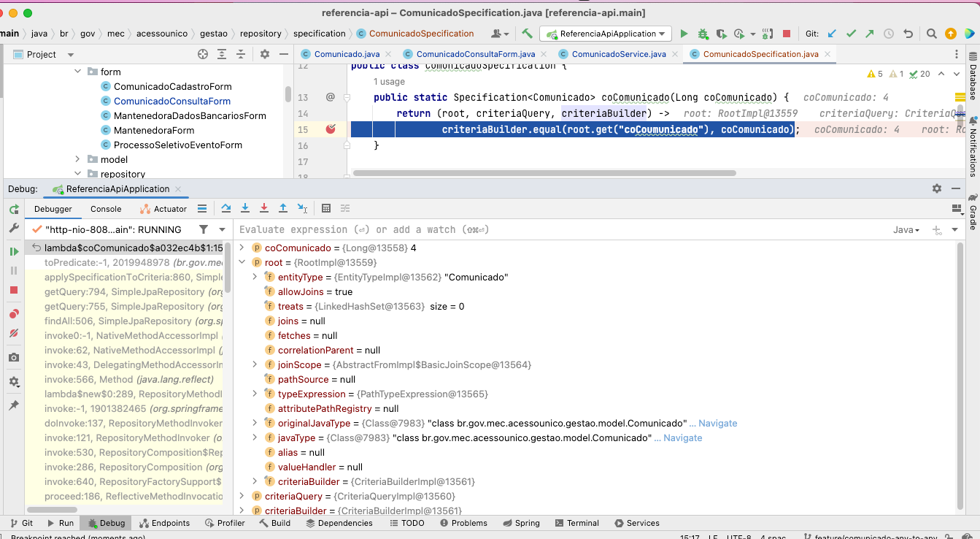Pin the debug tab

coord(14,405)
